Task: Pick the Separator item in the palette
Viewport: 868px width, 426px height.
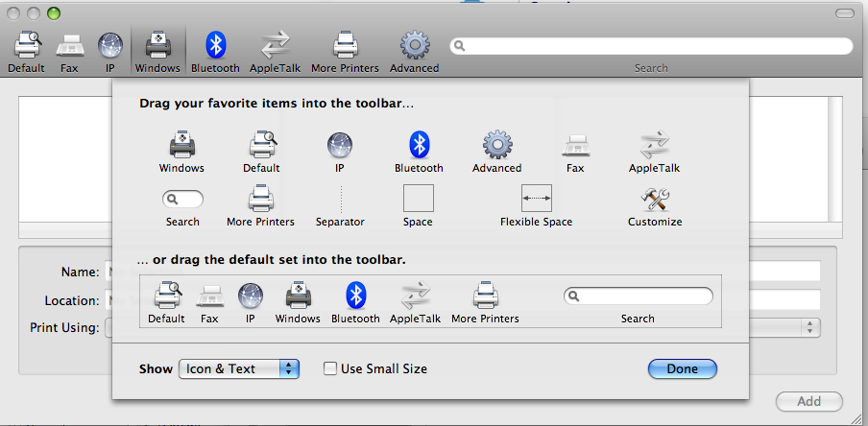Action: [x=341, y=200]
